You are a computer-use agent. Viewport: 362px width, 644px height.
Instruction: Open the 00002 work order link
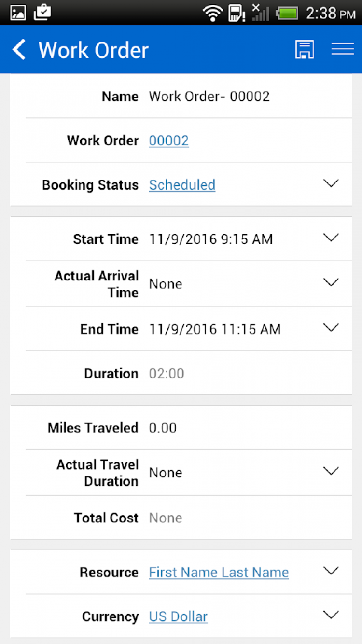[x=168, y=140]
